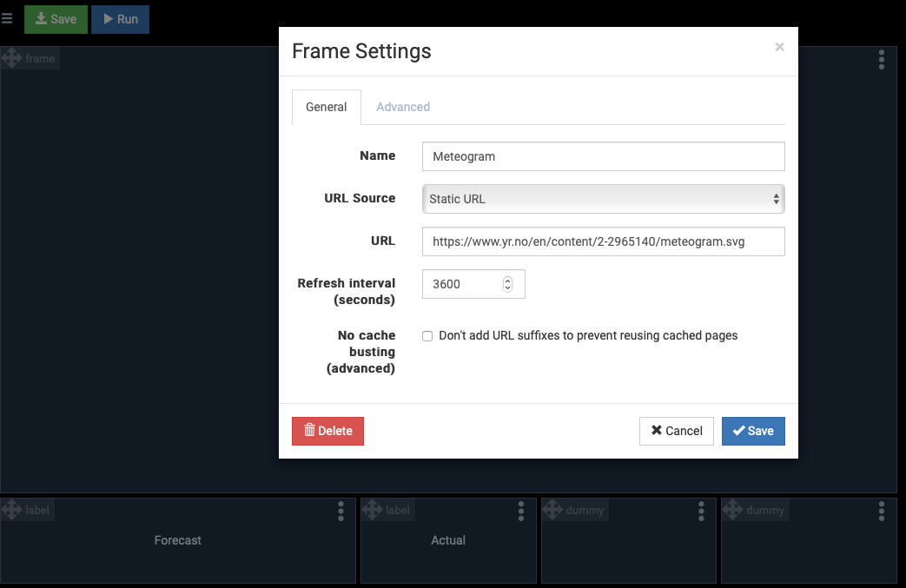
Task: Click move handle on Forecast label widget
Action: [12, 511]
